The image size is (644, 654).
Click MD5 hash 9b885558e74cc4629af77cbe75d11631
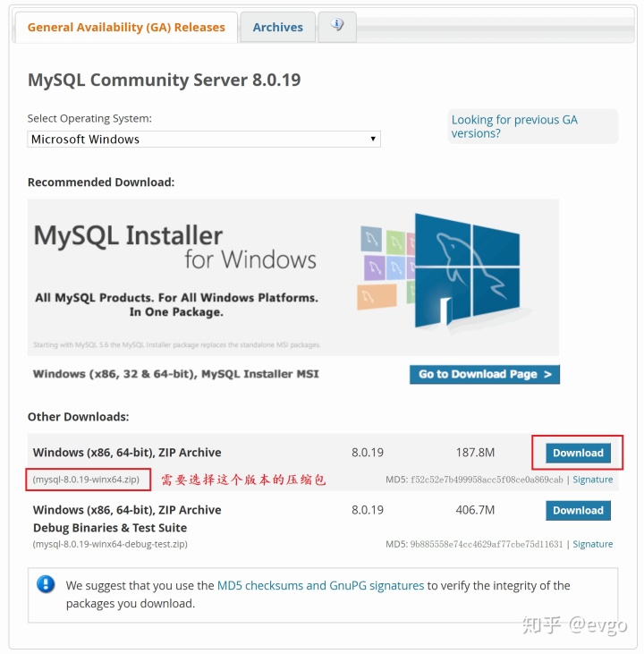click(487, 544)
